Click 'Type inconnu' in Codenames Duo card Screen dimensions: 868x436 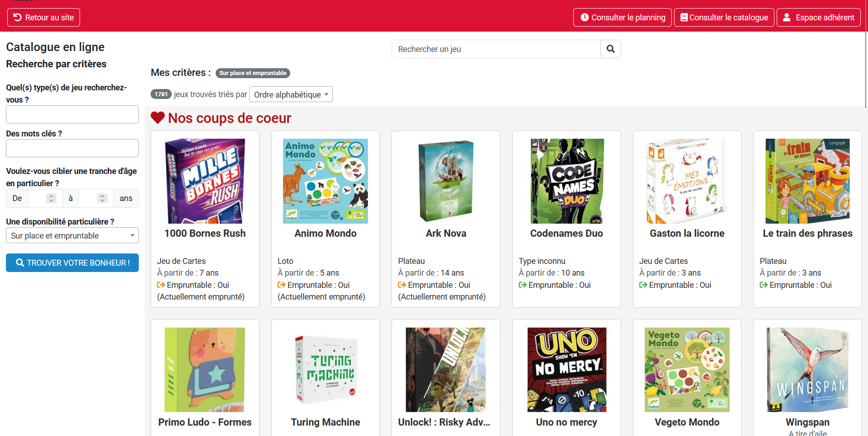[x=542, y=261]
